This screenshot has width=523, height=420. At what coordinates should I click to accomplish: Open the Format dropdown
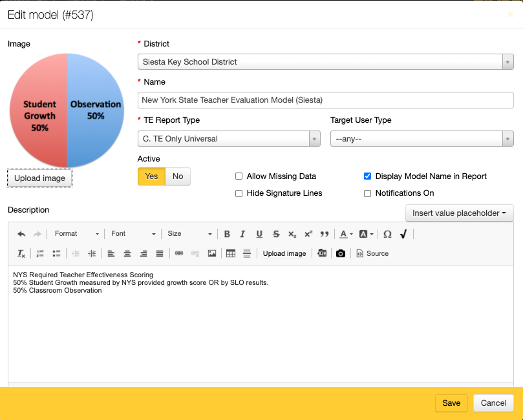[x=76, y=234]
